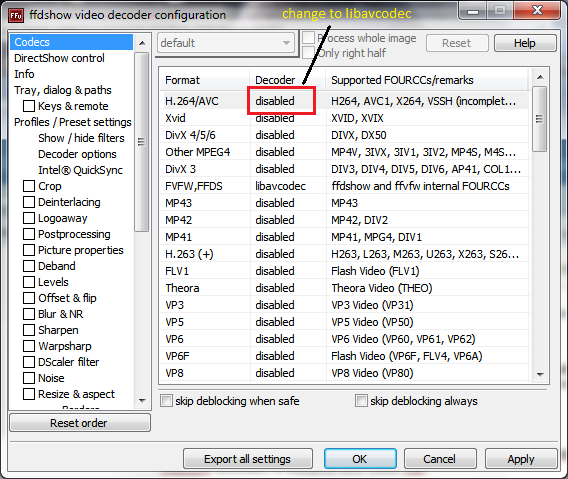Enable the Offset & flip checkbox
Screen dimensions: 568x479
(x=29, y=298)
